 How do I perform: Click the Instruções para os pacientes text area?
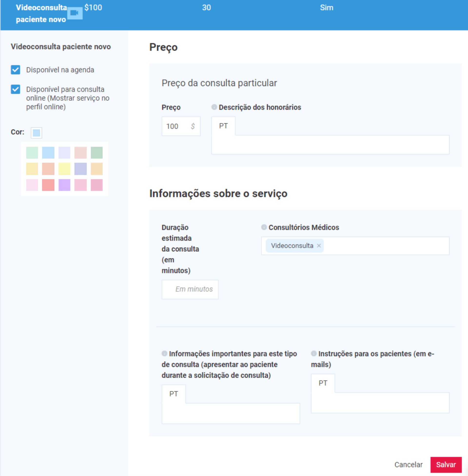[x=380, y=403]
